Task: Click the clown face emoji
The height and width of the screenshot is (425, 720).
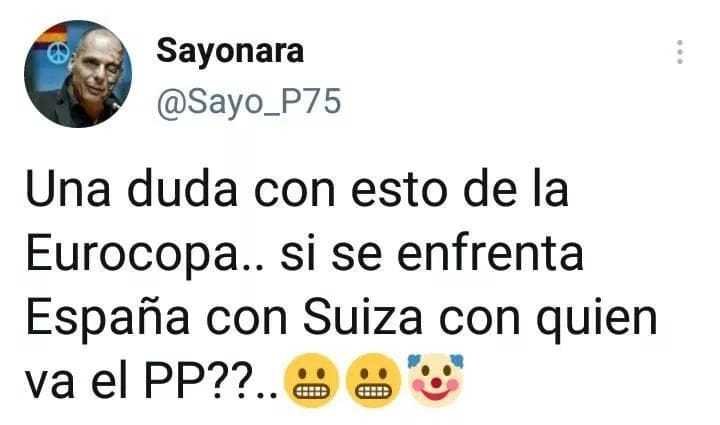Action: (436, 380)
